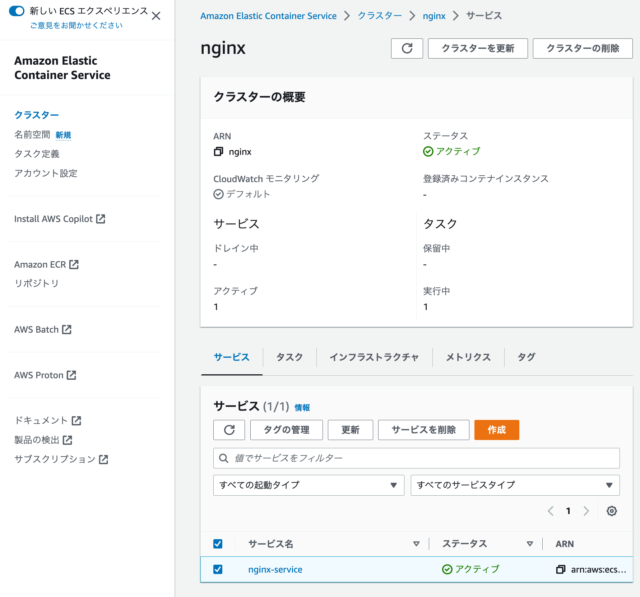Switch to the メトリクス tab

(x=468, y=357)
